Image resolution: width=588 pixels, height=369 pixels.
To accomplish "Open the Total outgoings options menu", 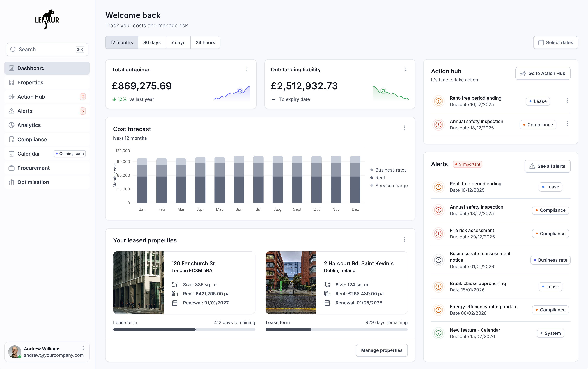I will tap(247, 69).
